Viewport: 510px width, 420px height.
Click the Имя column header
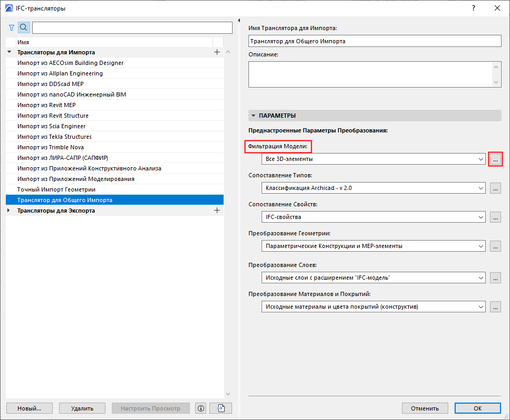tap(114, 42)
